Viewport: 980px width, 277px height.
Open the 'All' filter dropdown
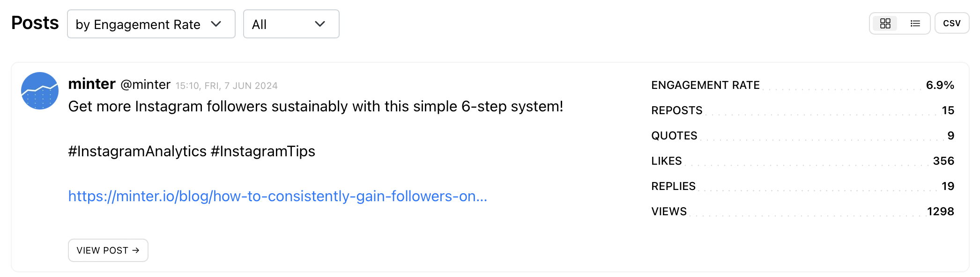[290, 24]
